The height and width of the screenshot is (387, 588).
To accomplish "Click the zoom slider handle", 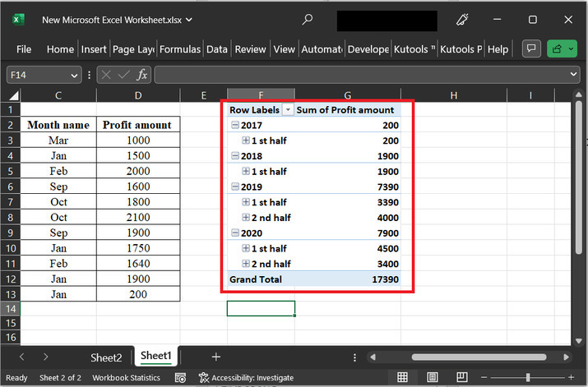I will [x=528, y=377].
